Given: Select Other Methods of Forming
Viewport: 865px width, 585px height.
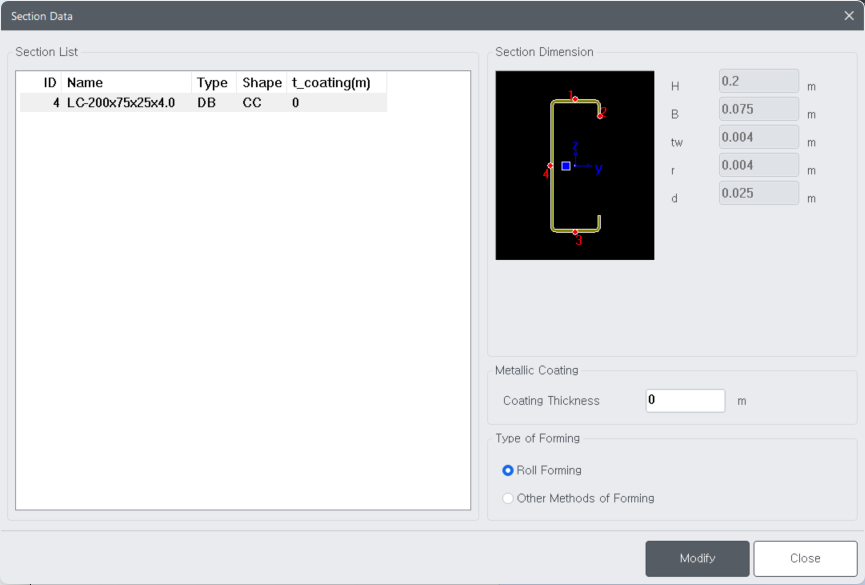Looking at the screenshot, I should (x=508, y=498).
